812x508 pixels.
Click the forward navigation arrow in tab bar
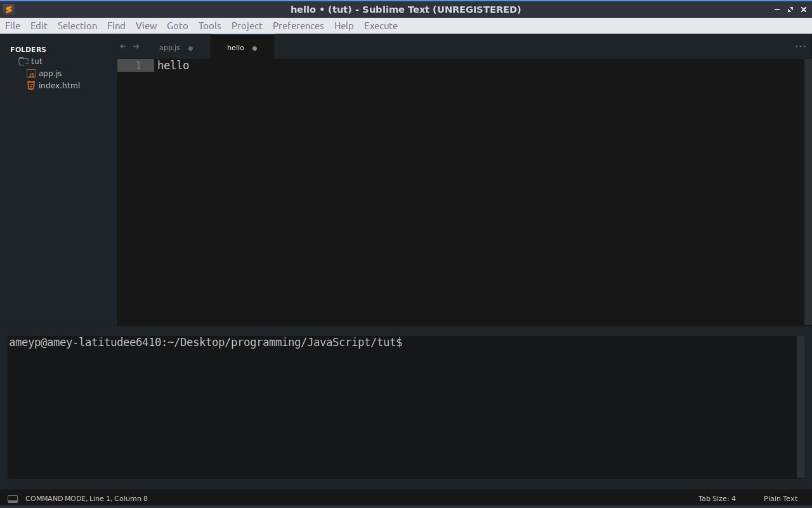click(136, 46)
